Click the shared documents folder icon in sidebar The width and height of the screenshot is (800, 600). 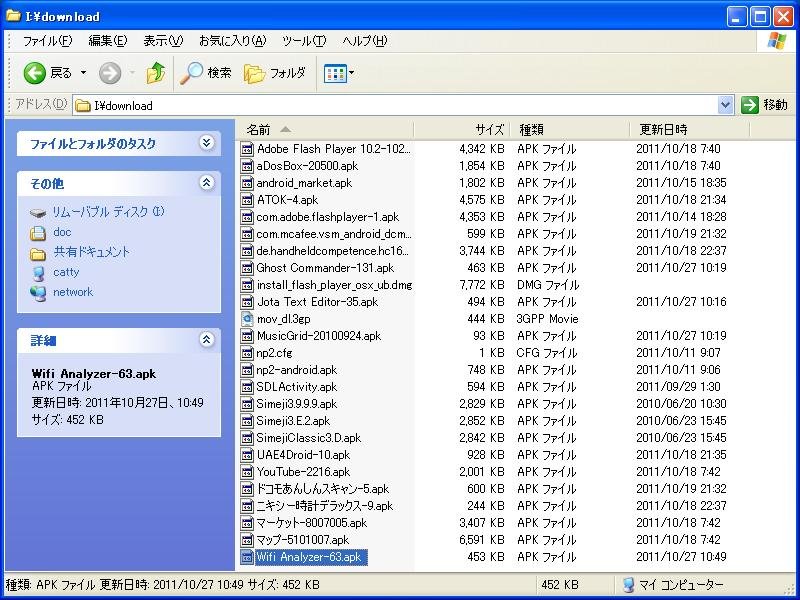coord(38,253)
